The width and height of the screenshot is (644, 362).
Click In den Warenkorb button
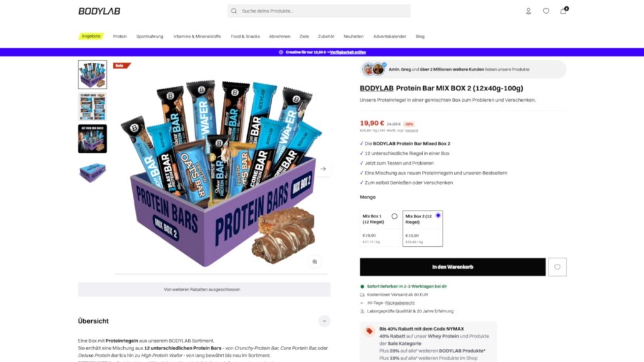pyautogui.click(x=453, y=266)
